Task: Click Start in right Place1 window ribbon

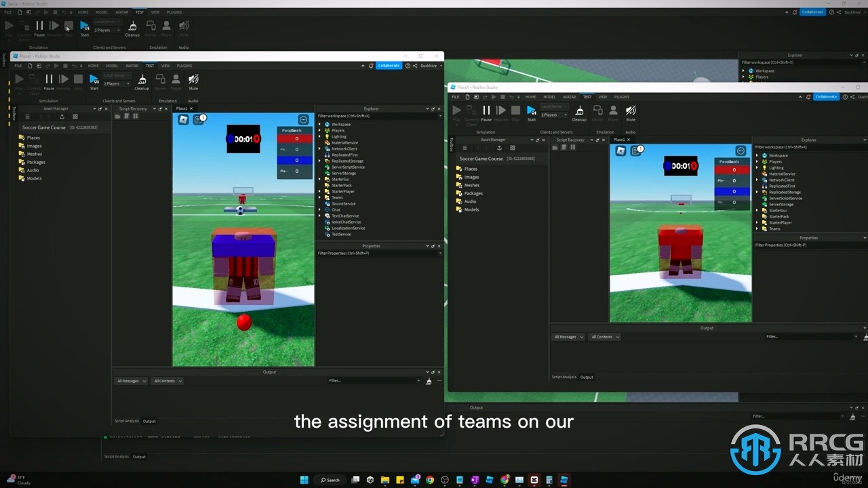Action: (532, 113)
